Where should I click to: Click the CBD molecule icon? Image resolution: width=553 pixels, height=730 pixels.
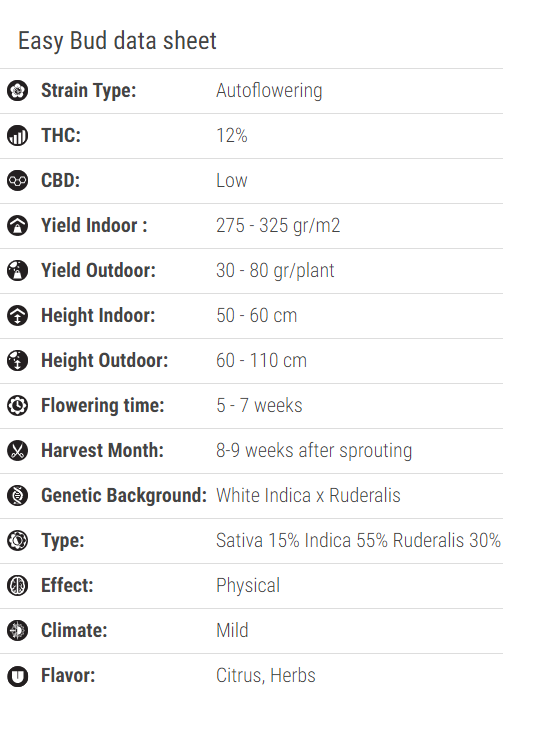(18, 181)
